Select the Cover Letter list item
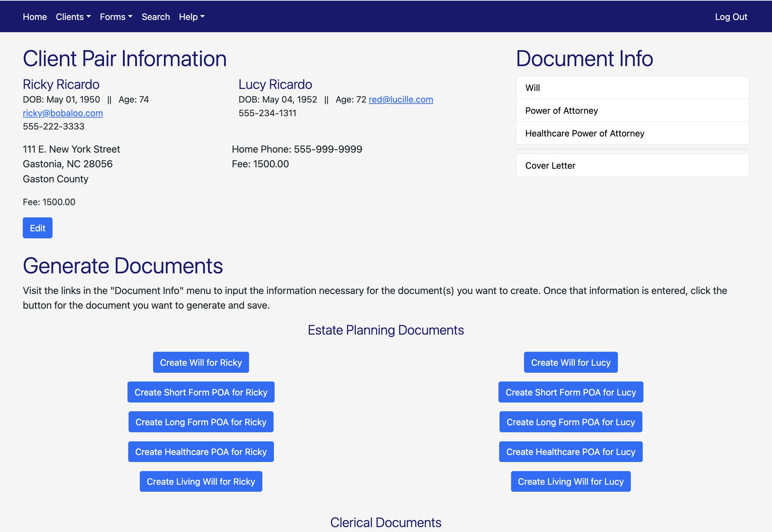Image resolution: width=772 pixels, height=532 pixels. pos(632,166)
